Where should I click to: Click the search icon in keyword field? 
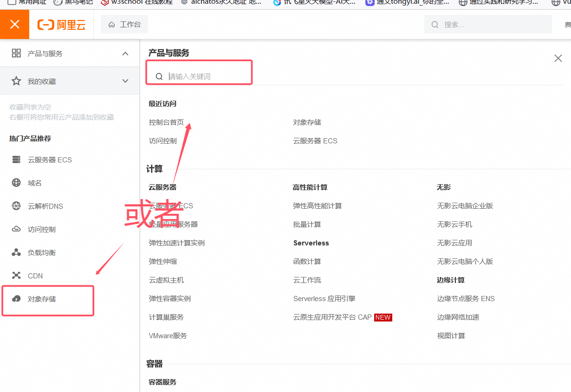[159, 77]
